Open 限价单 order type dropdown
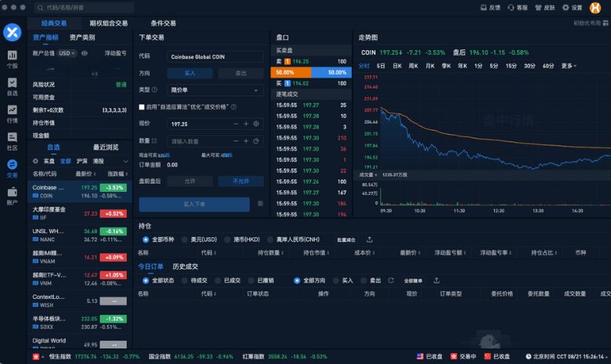 [215, 90]
